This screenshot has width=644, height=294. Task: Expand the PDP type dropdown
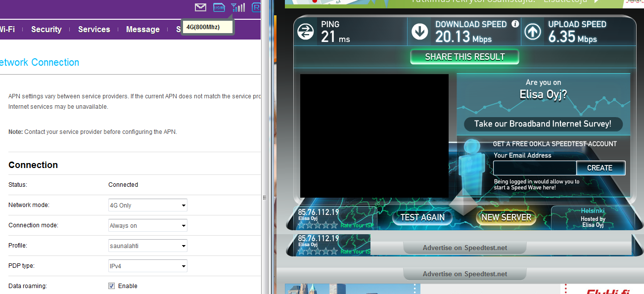pos(148,266)
